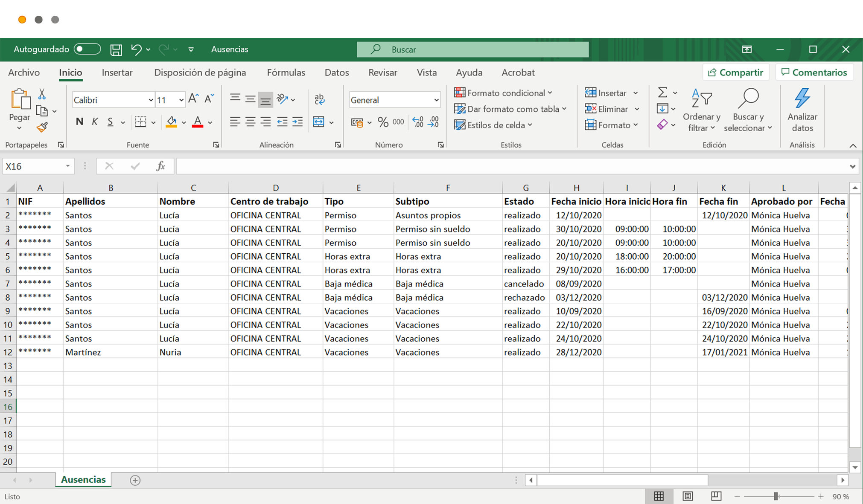The image size is (863, 504).
Task: Toggle align text right
Action: 265,122
